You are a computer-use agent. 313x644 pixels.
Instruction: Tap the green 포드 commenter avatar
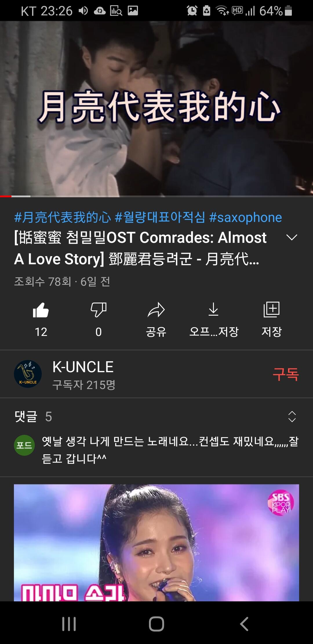click(24, 445)
